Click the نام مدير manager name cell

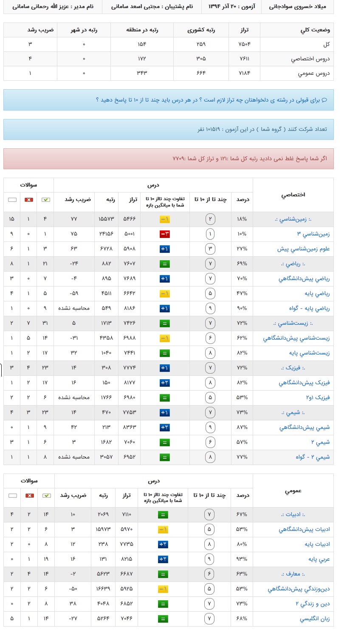tap(53, 7)
